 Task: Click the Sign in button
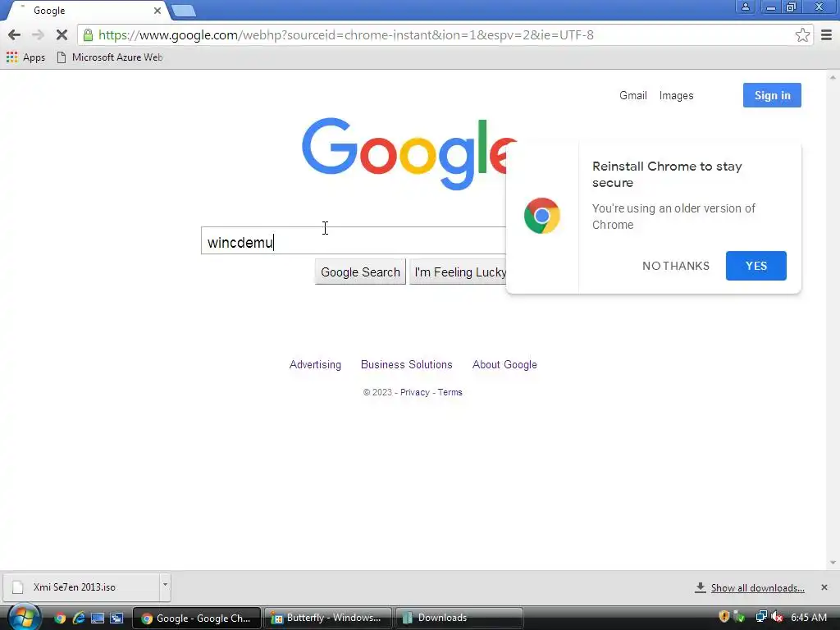[x=772, y=95]
